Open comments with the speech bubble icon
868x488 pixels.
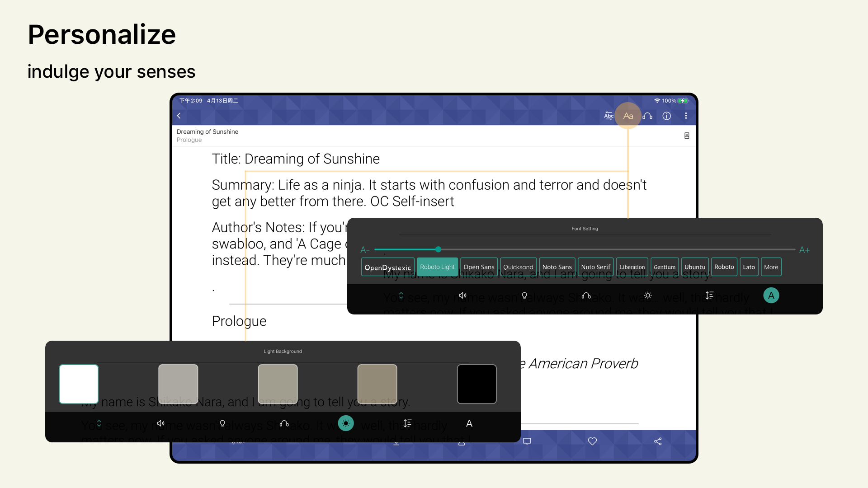point(527,441)
